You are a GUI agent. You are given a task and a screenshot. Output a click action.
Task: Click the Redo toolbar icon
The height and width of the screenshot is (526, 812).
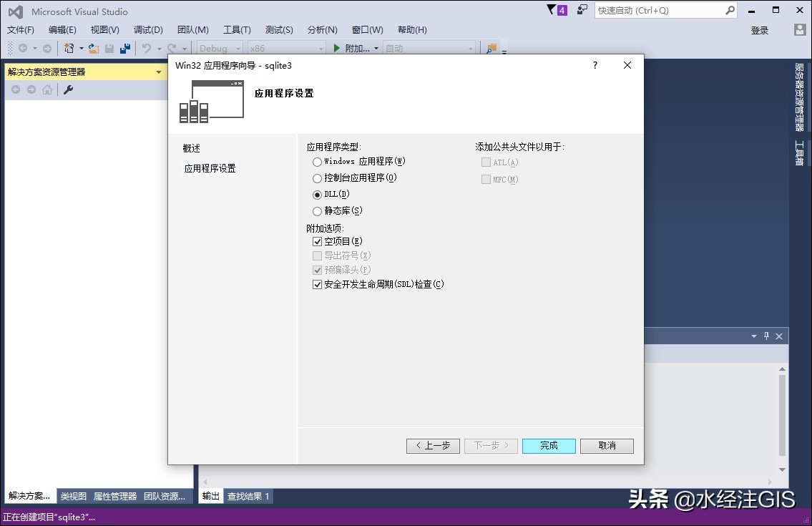(172, 48)
